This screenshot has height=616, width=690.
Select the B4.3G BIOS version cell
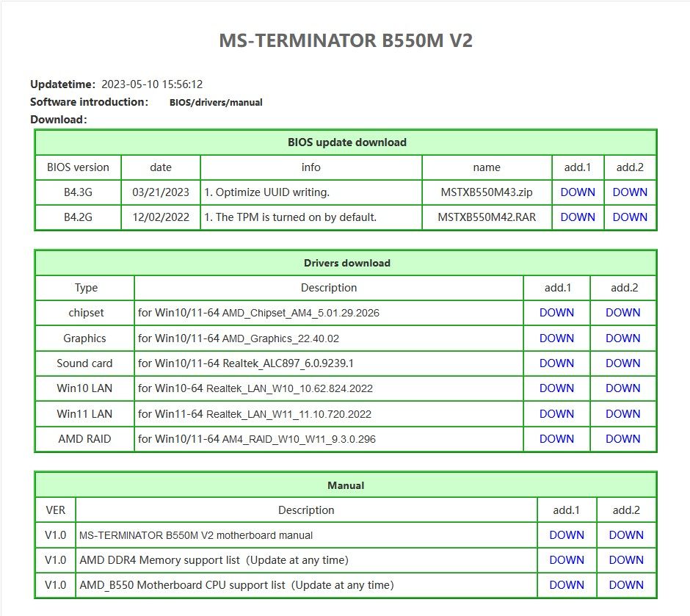click(78, 192)
